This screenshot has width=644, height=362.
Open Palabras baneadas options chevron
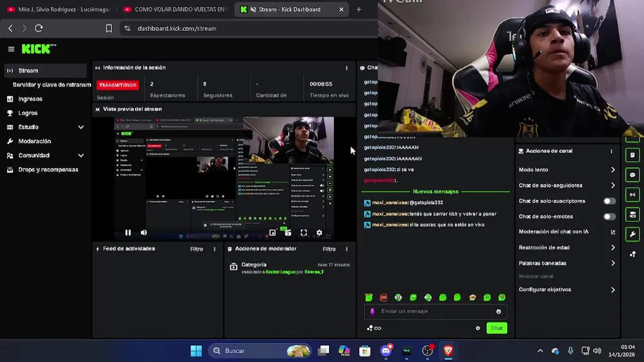click(613, 263)
